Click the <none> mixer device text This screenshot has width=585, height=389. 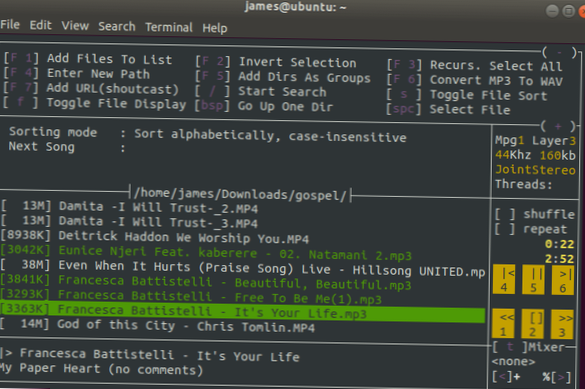(x=513, y=361)
